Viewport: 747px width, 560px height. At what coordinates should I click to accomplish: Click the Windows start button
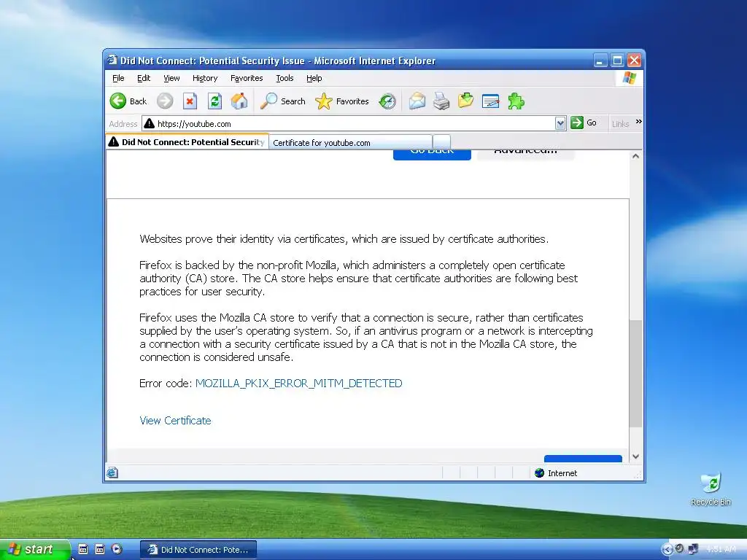(x=35, y=549)
